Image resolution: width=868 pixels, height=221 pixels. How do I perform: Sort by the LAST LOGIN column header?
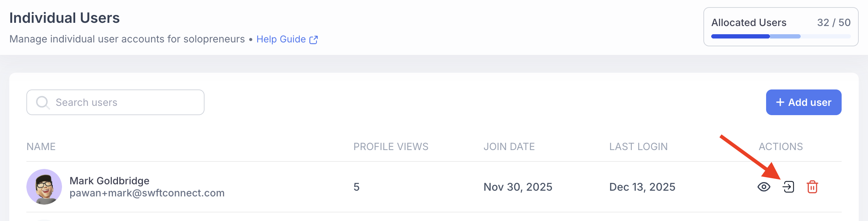(638, 147)
